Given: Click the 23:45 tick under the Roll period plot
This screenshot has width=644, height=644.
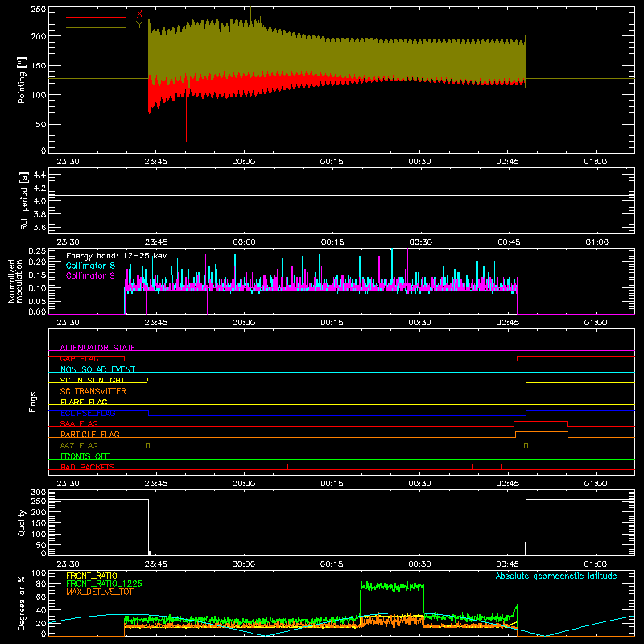Looking at the screenshot, I should 155,242.
